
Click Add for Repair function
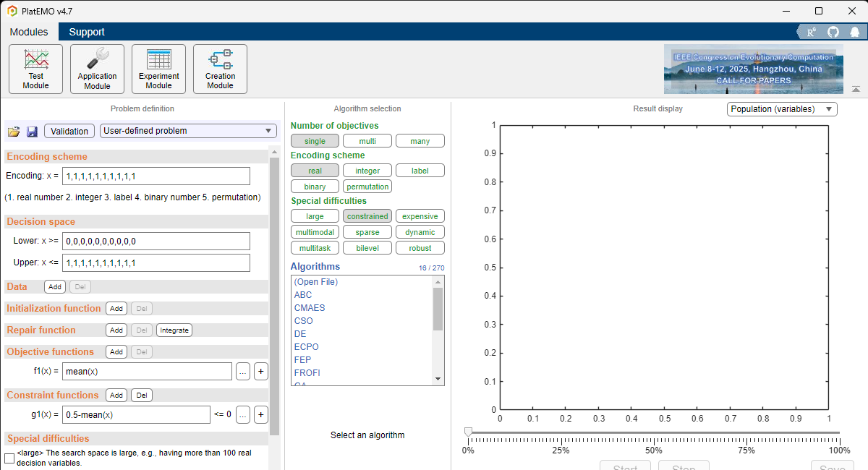[116, 330]
